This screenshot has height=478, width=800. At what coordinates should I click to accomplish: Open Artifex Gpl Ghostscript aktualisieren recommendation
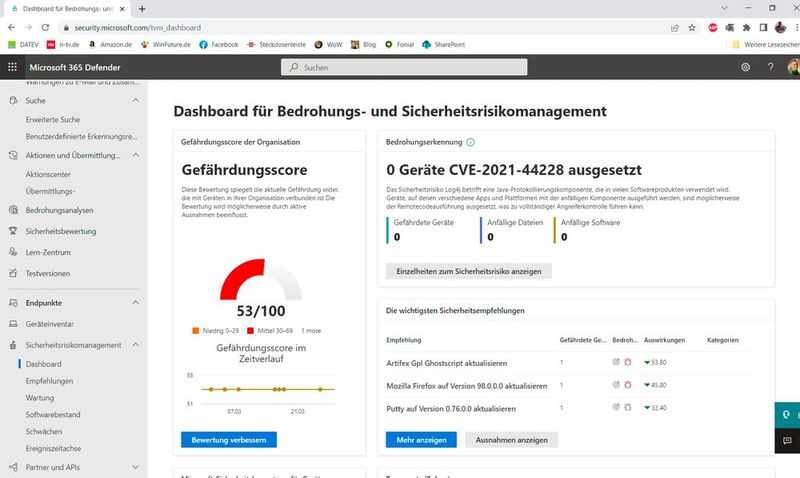click(447, 363)
